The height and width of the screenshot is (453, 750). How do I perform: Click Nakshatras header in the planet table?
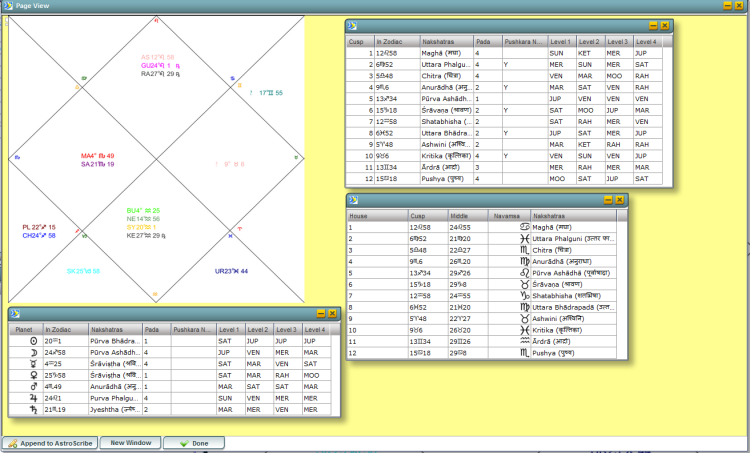click(112, 329)
